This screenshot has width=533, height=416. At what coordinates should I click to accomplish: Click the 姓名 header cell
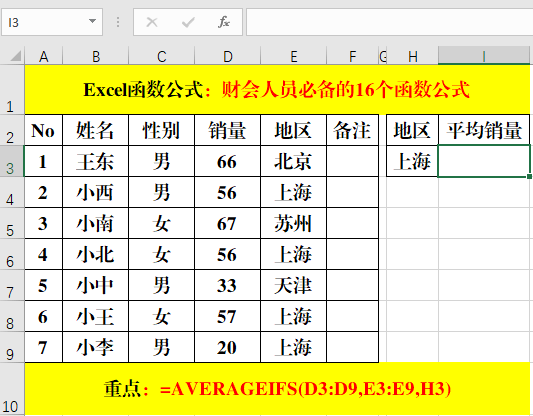[x=96, y=130]
